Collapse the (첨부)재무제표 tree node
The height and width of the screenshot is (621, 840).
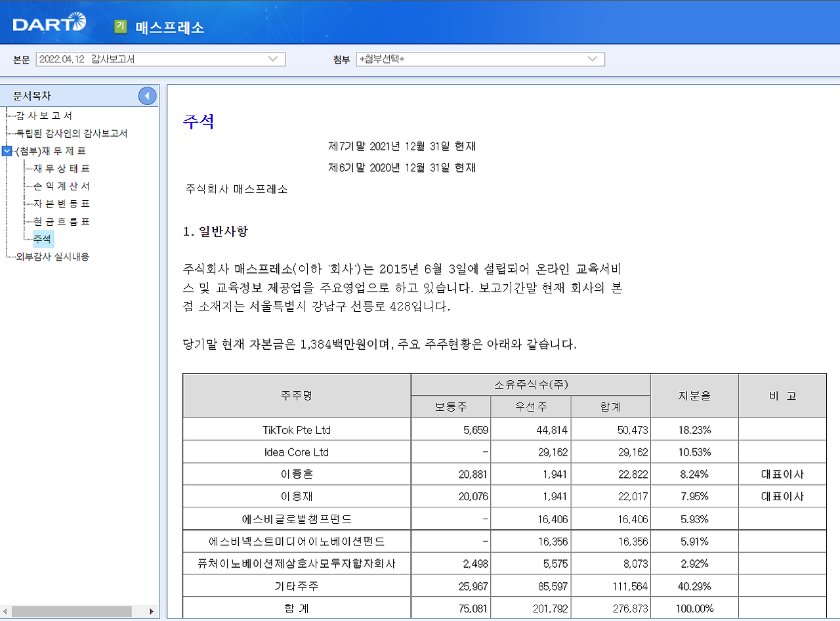click(x=7, y=151)
